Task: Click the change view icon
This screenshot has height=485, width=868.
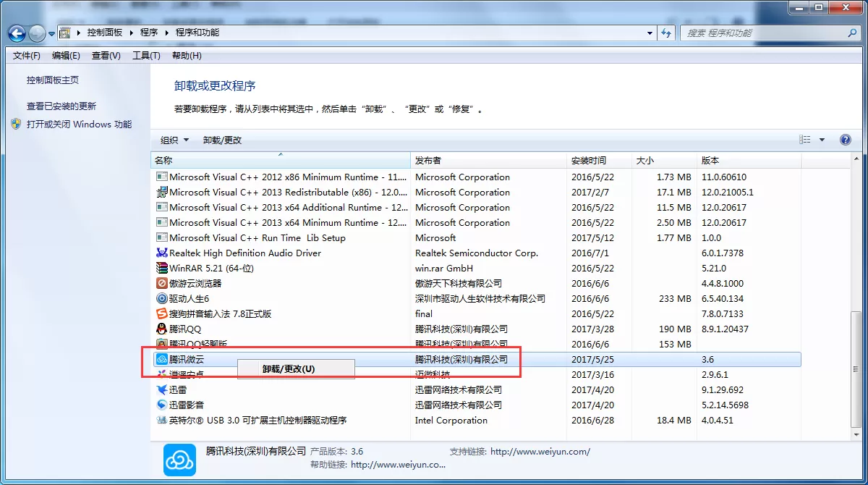Action: [x=804, y=140]
